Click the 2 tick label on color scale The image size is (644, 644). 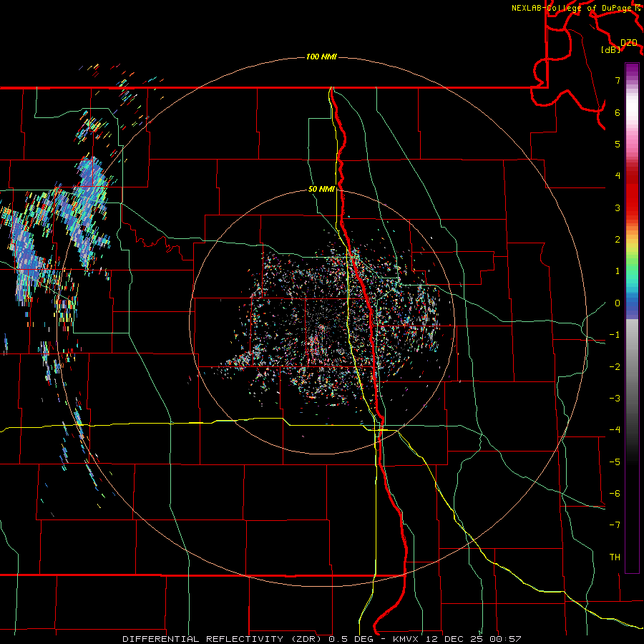click(x=618, y=240)
